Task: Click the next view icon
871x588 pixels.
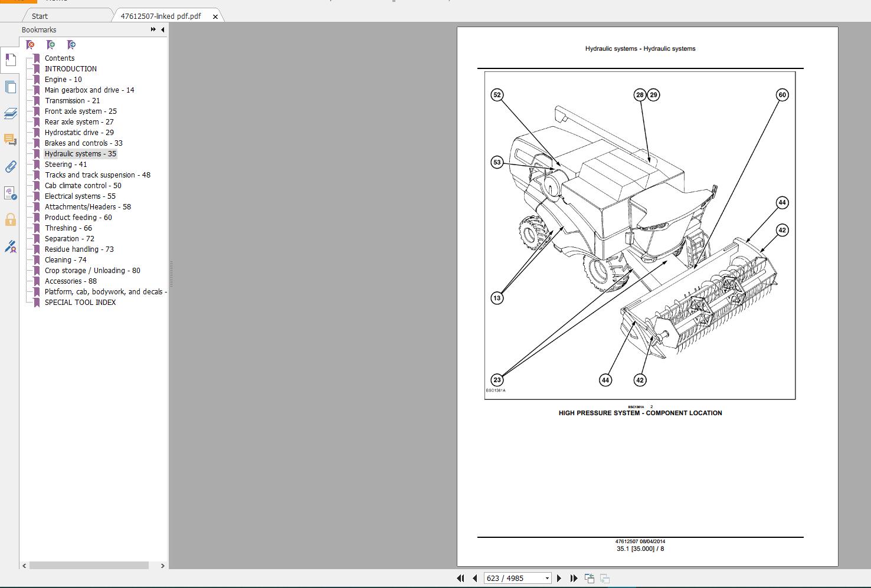Action: tap(604, 578)
